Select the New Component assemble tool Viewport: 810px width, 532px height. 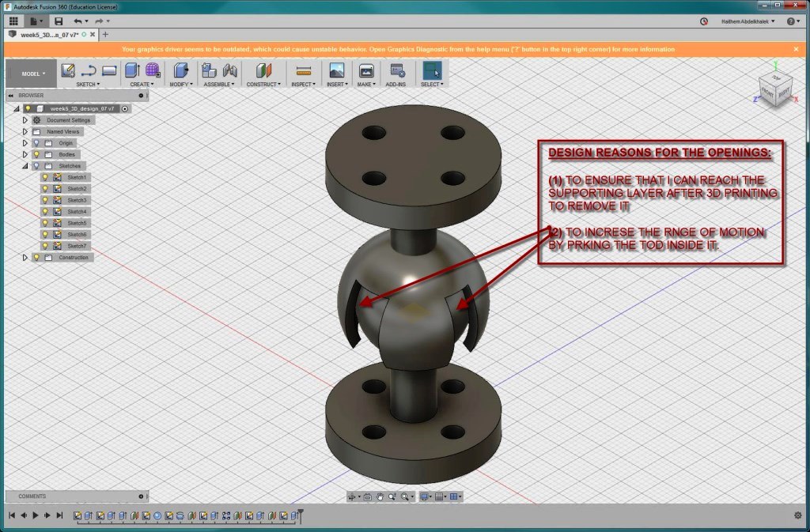click(x=209, y=70)
